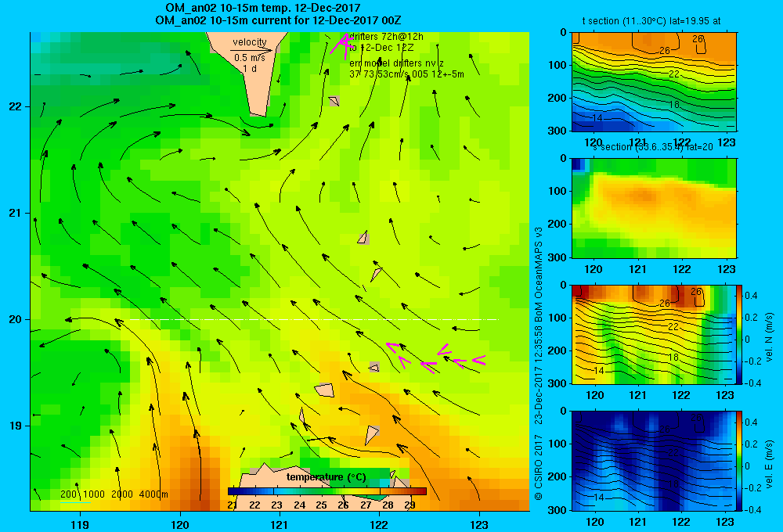The width and height of the screenshot is (783, 532).
Task: Click the '300' depth tick on the t section
Action: (558, 131)
